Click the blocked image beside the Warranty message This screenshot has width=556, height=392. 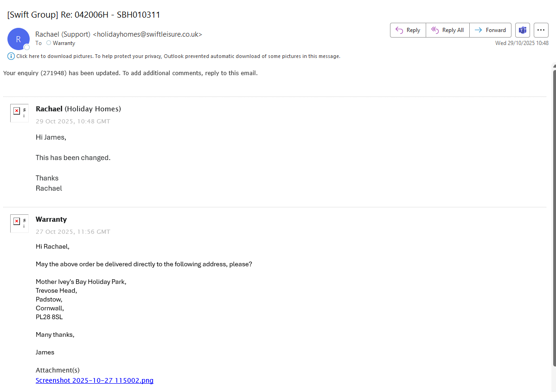point(19,223)
